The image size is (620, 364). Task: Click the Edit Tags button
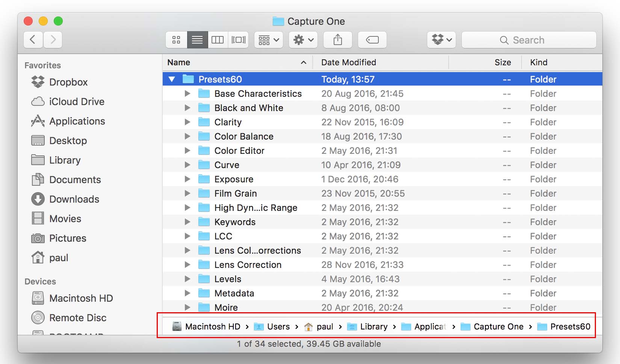point(372,40)
